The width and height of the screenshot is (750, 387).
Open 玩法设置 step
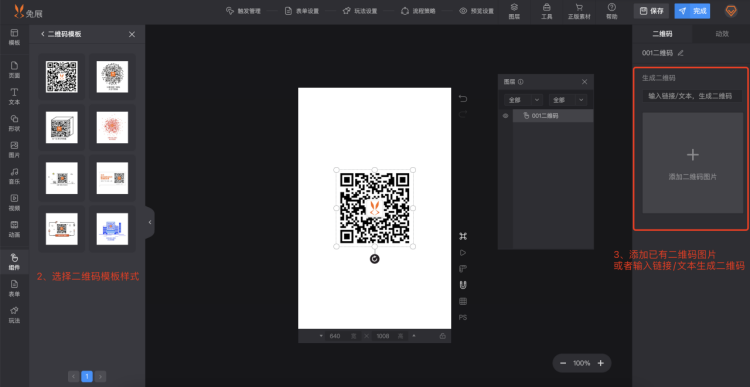pyautogui.click(x=360, y=11)
